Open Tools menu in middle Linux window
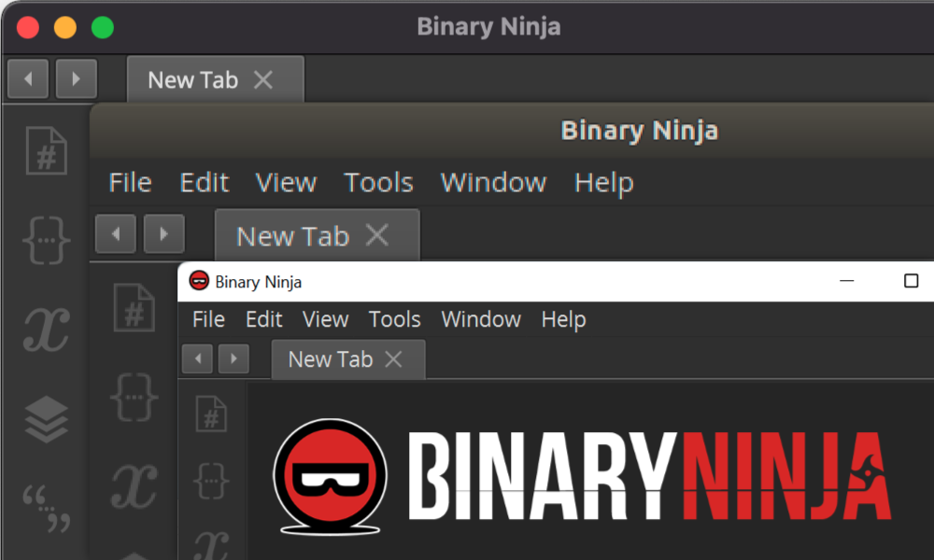Viewport: 934px width, 560px height. 379,182
